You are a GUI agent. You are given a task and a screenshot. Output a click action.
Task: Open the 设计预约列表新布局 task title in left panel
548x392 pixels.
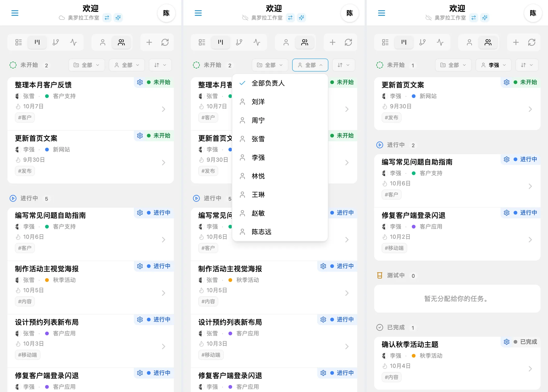pyautogui.click(x=47, y=322)
